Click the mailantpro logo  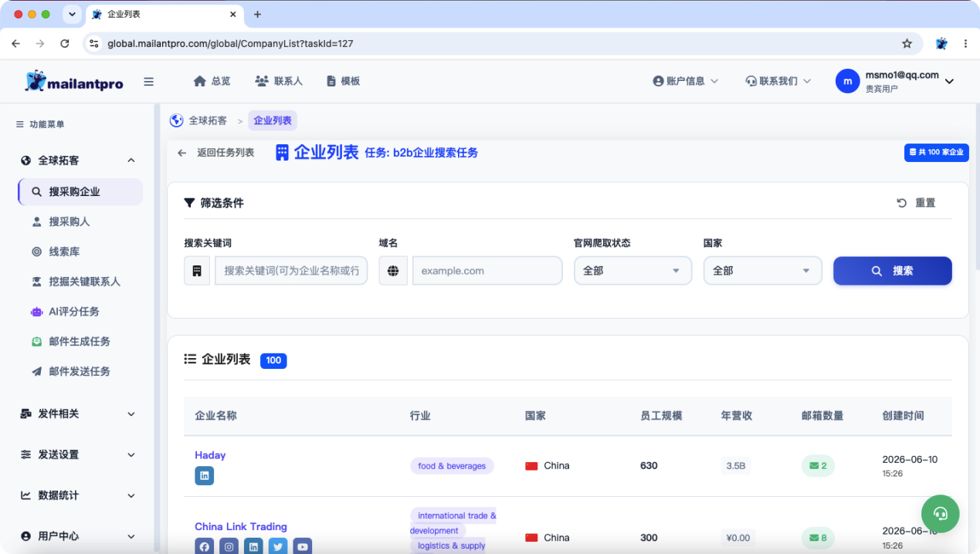74,81
